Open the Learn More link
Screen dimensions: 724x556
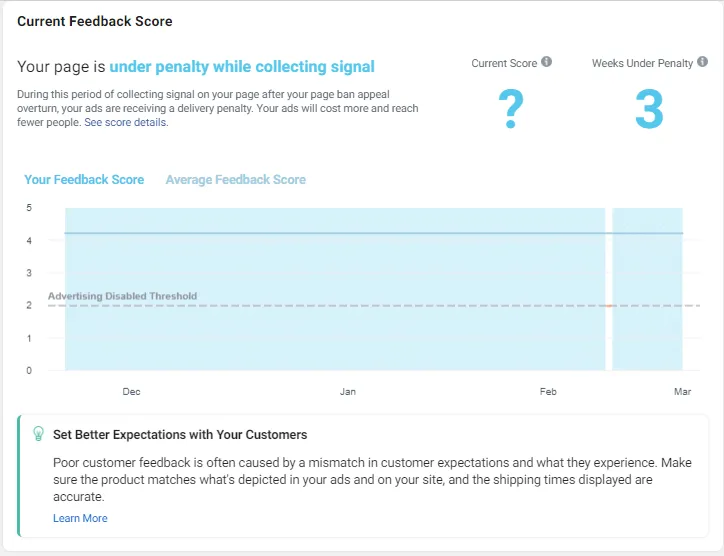tap(80, 518)
